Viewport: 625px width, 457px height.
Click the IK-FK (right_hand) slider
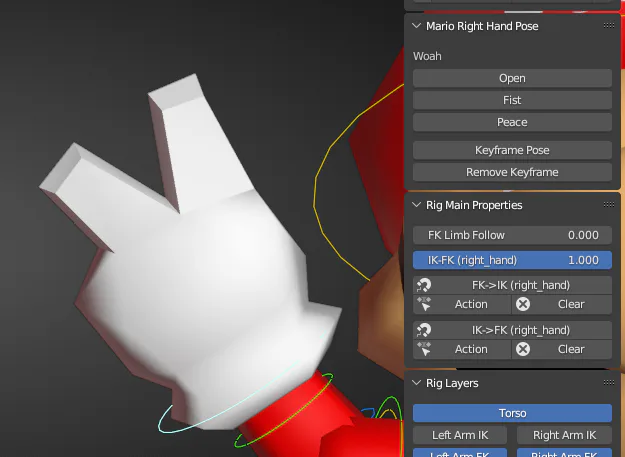(512, 260)
